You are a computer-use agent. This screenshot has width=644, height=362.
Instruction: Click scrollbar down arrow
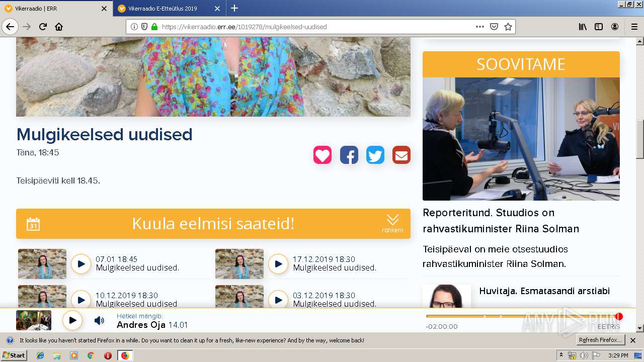[640, 328]
